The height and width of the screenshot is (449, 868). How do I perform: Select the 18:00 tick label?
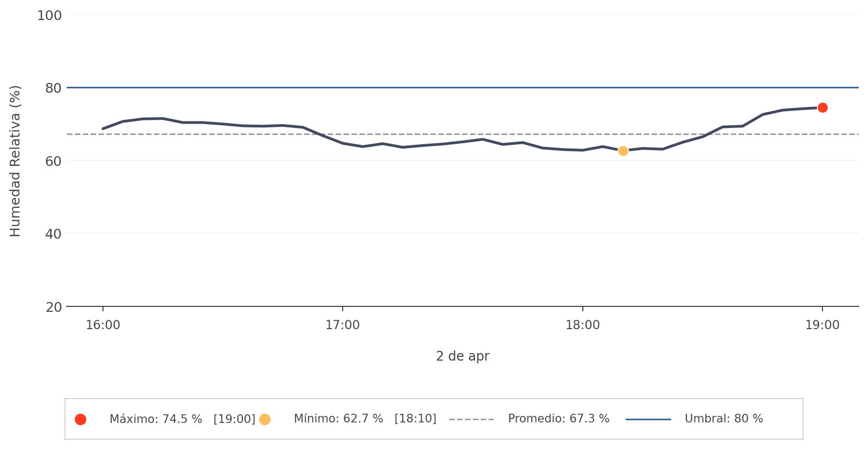[x=583, y=325]
